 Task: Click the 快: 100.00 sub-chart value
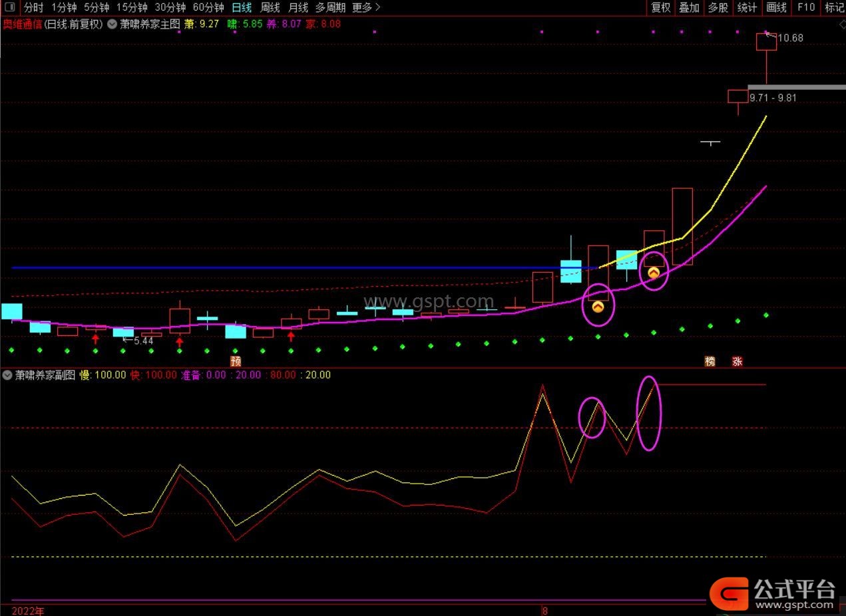coord(154,375)
